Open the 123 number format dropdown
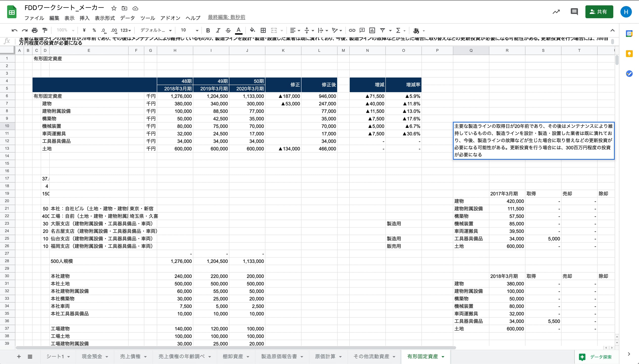The width and height of the screenshot is (639, 364). tap(126, 30)
